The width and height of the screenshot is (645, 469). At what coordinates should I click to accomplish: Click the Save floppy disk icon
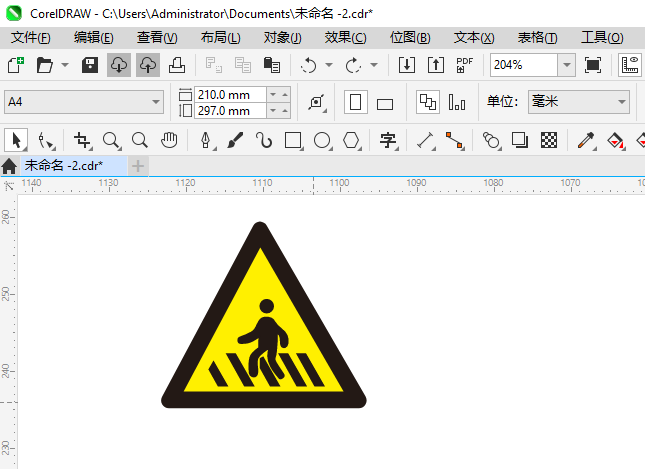(x=90, y=65)
